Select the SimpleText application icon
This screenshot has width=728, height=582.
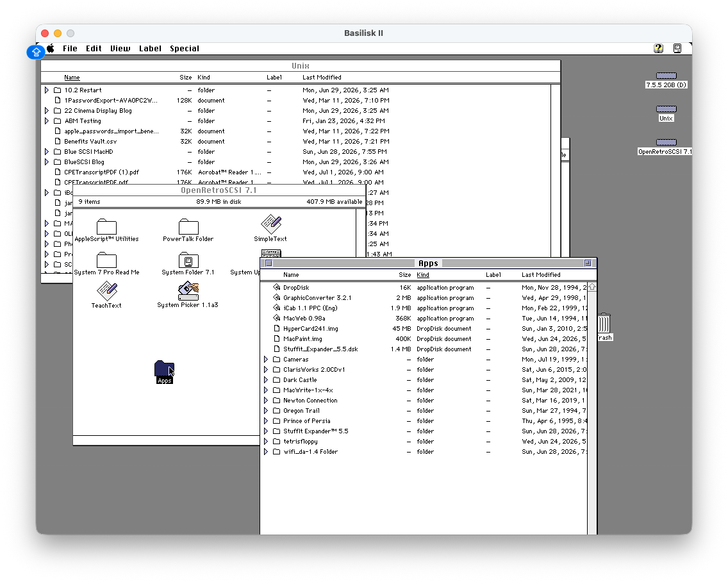pyautogui.click(x=271, y=224)
